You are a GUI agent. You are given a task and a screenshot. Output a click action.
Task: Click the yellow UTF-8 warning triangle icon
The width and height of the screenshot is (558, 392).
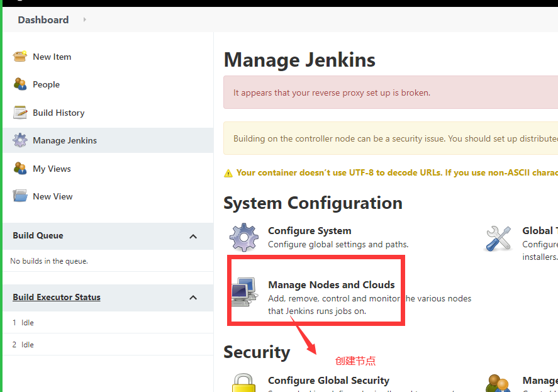coord(228,174)
